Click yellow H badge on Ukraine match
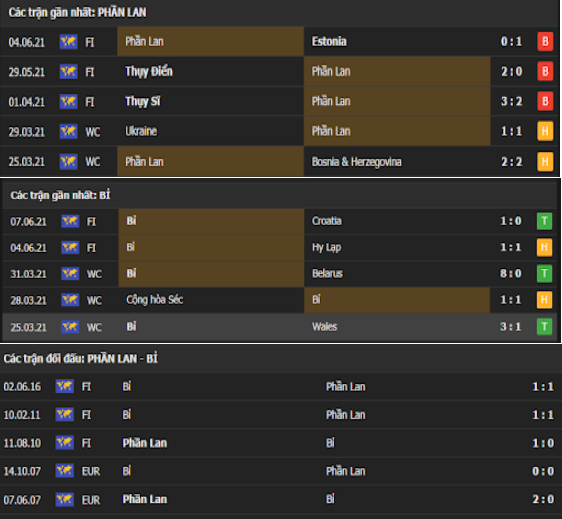Viewport: 562px width, 519px height. (545, 131)
